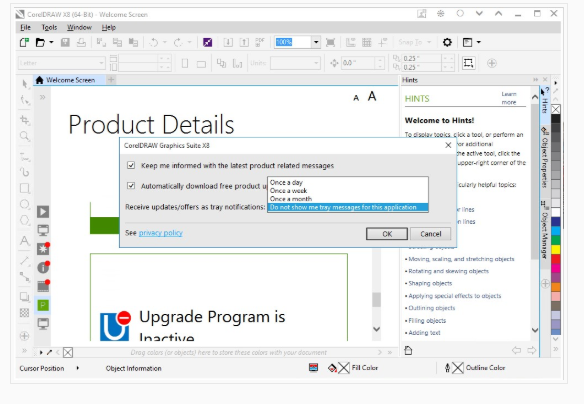Expand the application launcher dropdown arrow
Viewport: 584px width, 404px height.
coord(479,42)
